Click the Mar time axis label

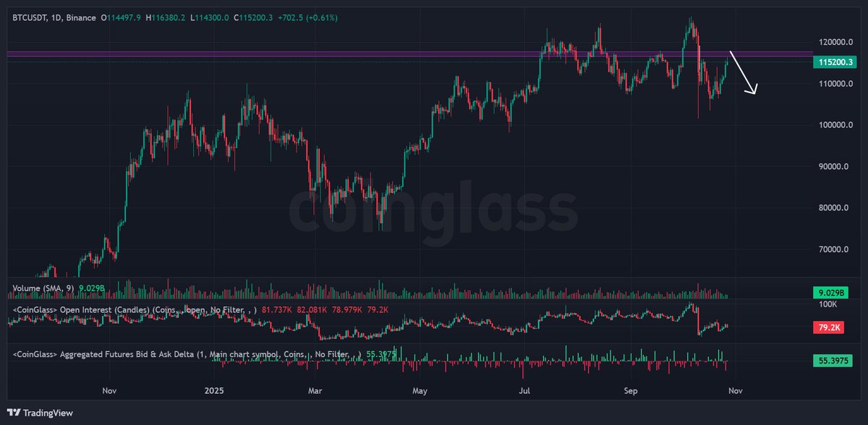[x=315, y=390]
